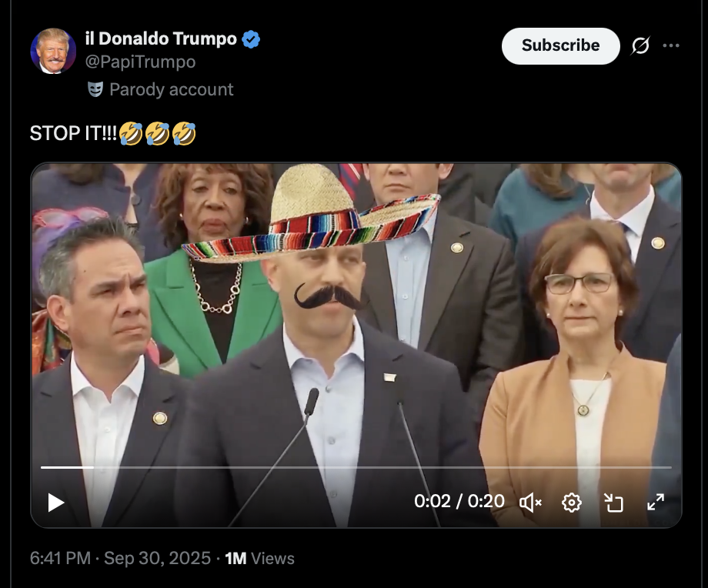Open the three-dot more options menu
Viewport: 708px width, 588px height.
(x=671, y=46)
